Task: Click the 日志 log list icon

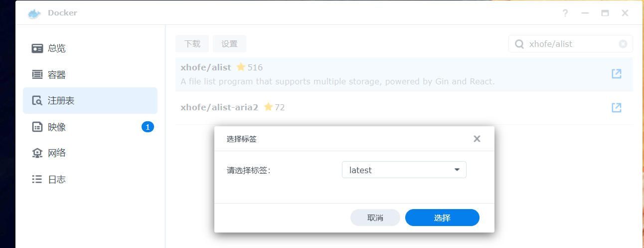Action: 37,179
